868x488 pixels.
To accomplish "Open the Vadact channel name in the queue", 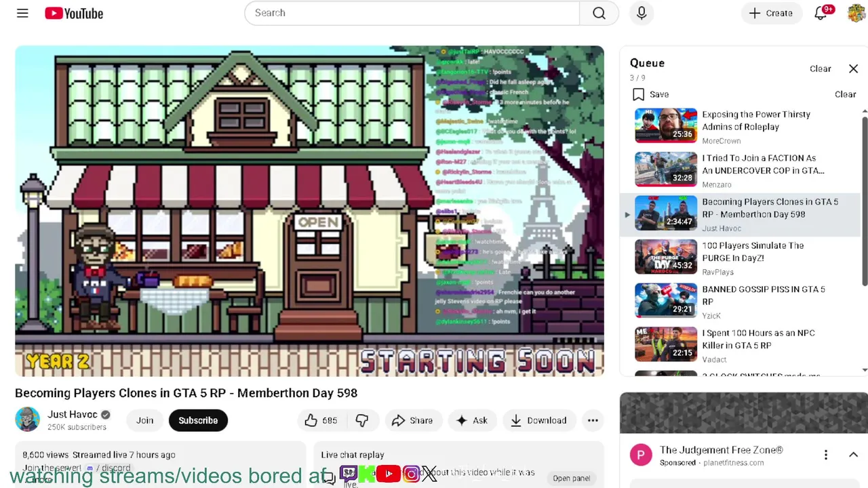I will point(714,360).
